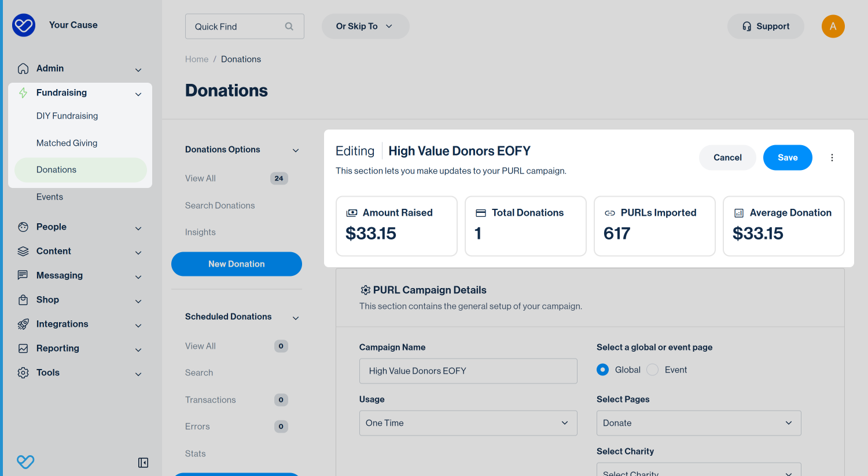868x476 pixels.
Task: Click the Quick Find magnifier icon
Action: click(289, 27)
